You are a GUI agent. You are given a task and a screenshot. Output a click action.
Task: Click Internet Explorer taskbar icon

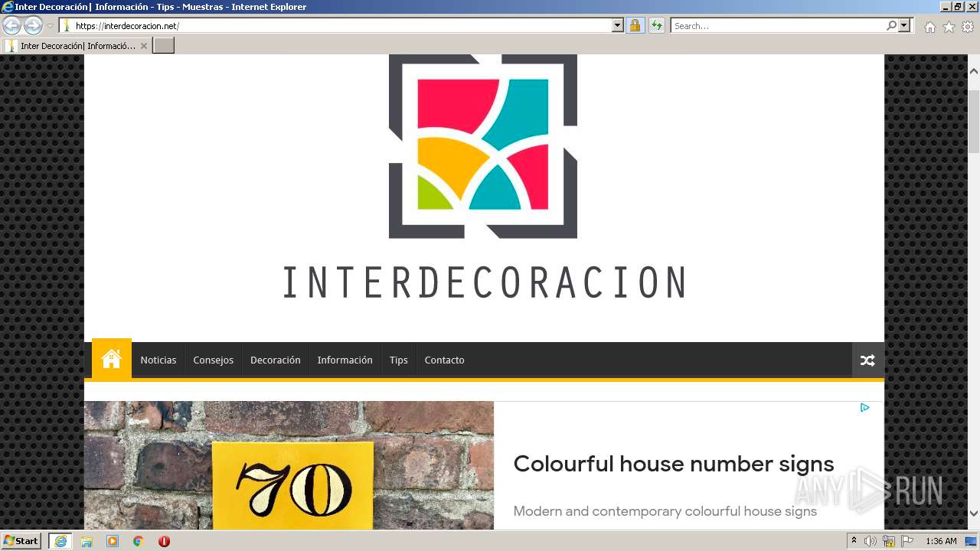click(x=60, y=541)
